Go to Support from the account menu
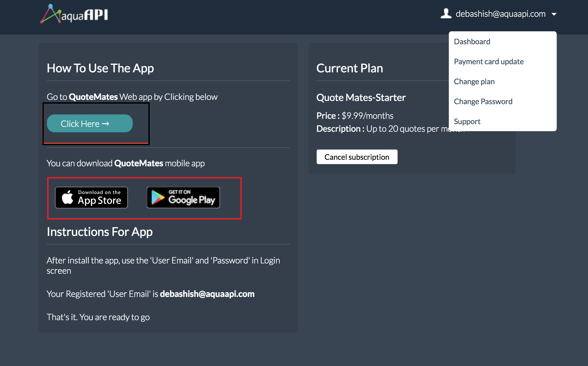Screen dimensions: 588x366 click(x=467, y=121)
